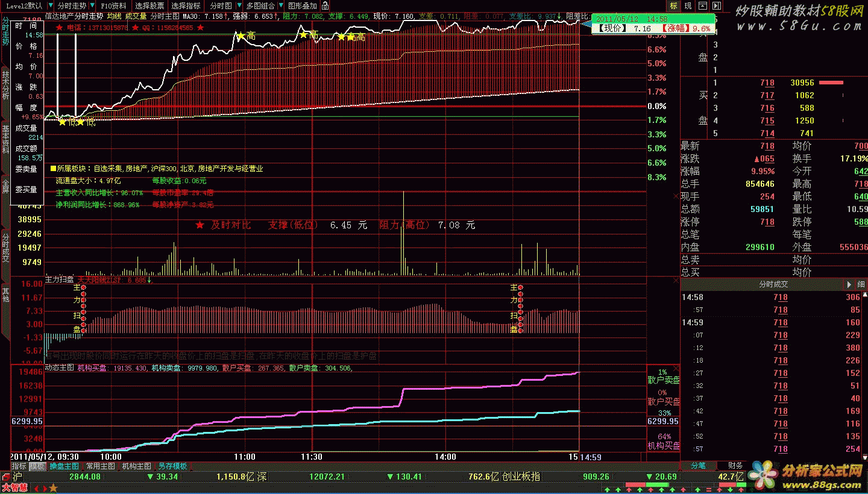Click the 均线 label in chart header
The width and height of the screenshot is (868, 494).
click(114, 16)
